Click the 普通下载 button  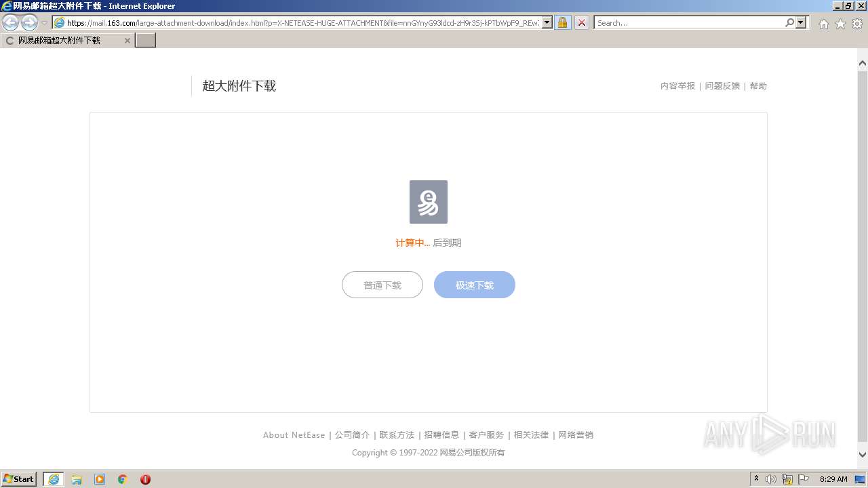tap(382, 285)
